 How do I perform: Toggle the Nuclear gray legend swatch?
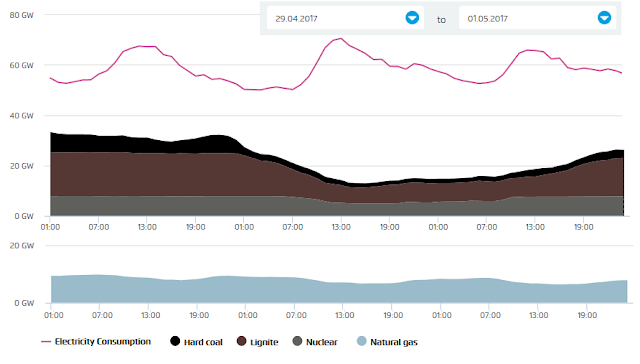pos(298,341)
